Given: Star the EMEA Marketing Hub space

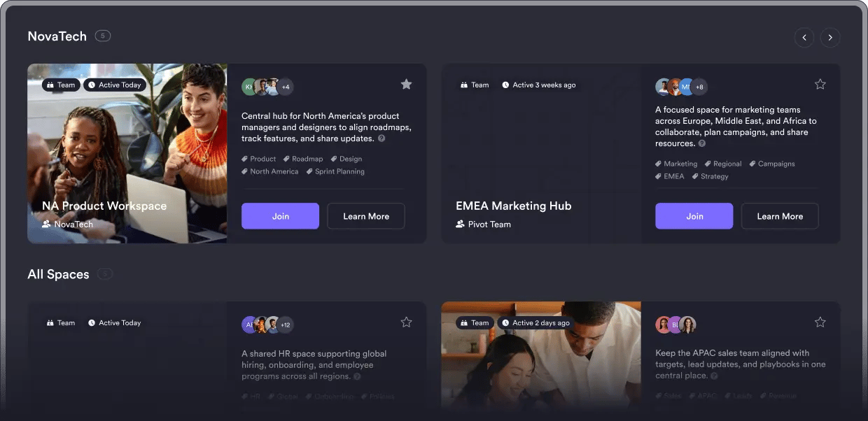Looking at the screenshot, I should tap(820, 85).
